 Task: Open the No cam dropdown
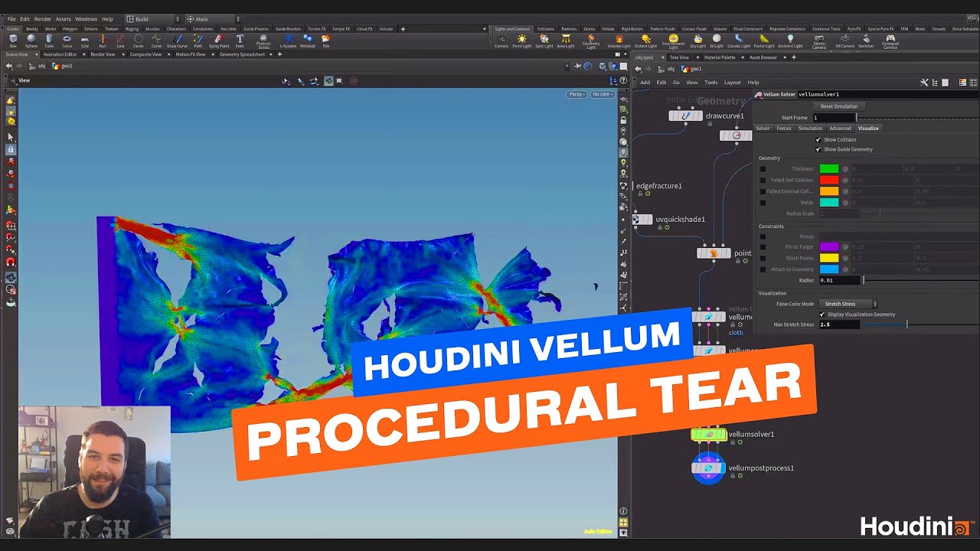602,94
